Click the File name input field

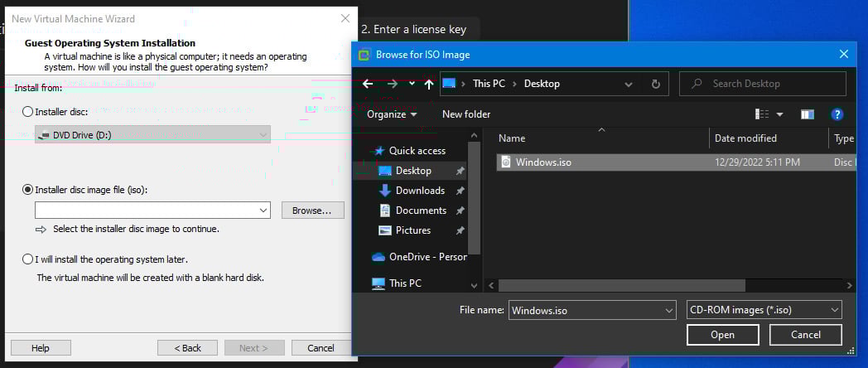pyautogui.click(x=586, y=310)
